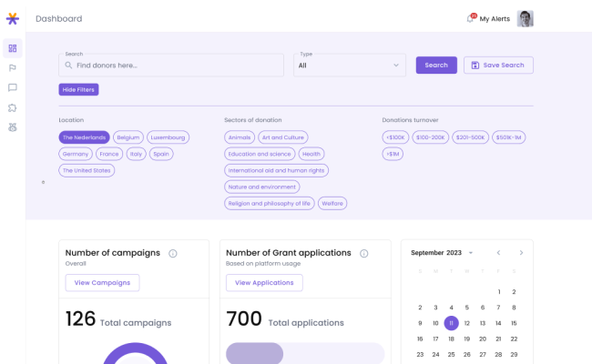Click the Save Search button

pos(498,66)
